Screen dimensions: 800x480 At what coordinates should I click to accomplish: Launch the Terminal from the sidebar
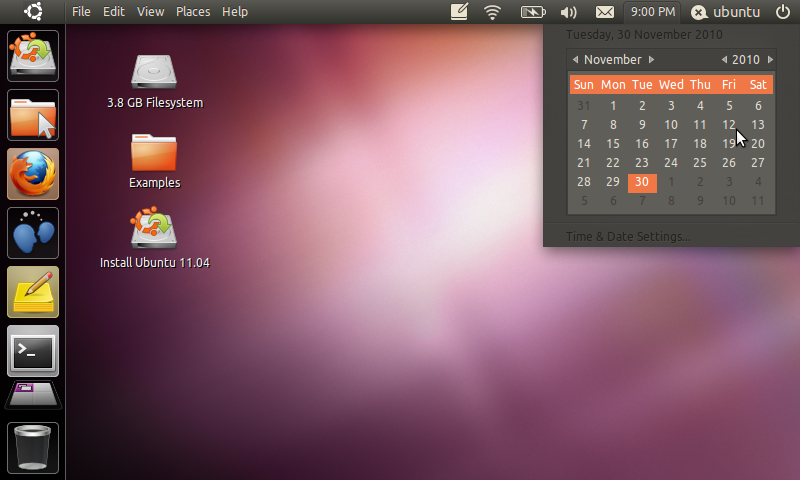pyautogui.click(x=33, y=350)
